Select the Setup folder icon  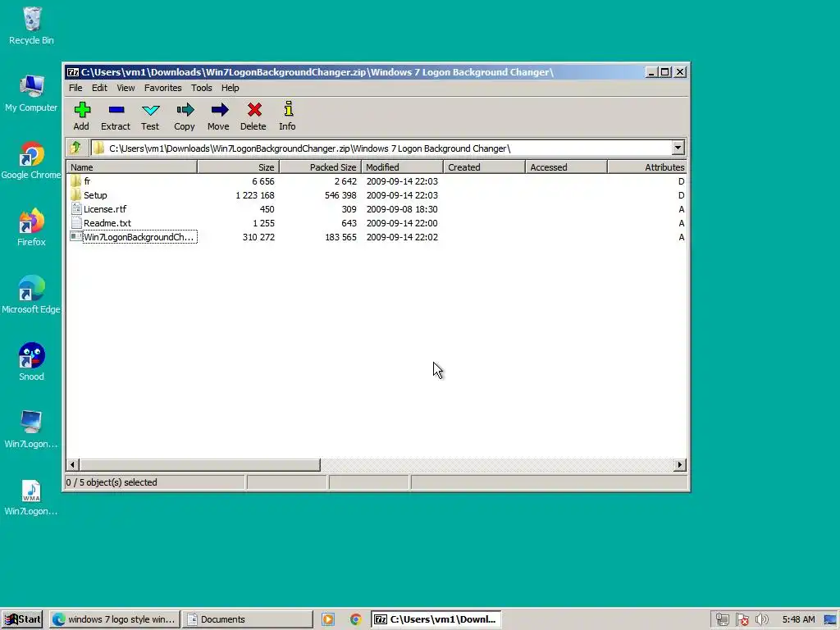[x=76, y=195]
